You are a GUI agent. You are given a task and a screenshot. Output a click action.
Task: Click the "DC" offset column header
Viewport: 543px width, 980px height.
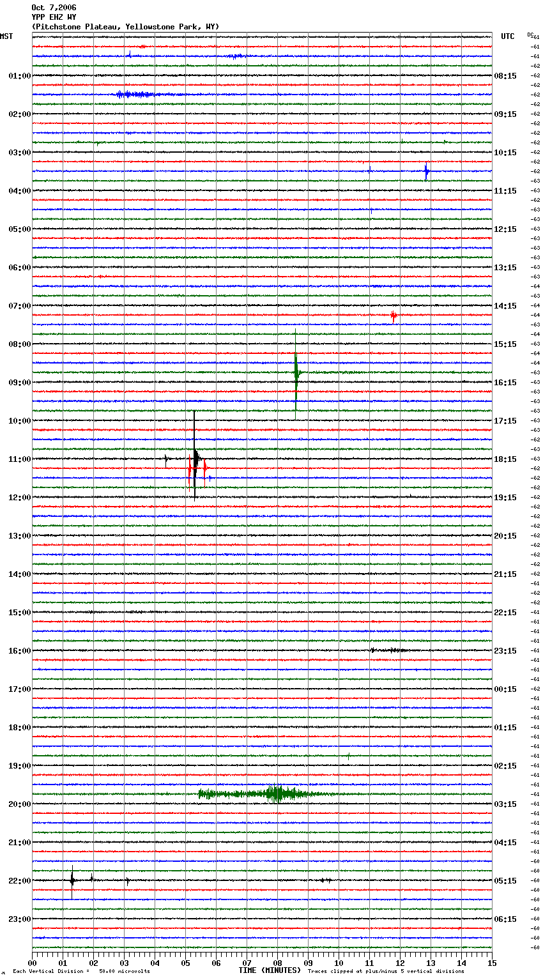click(x=530, y=34)
